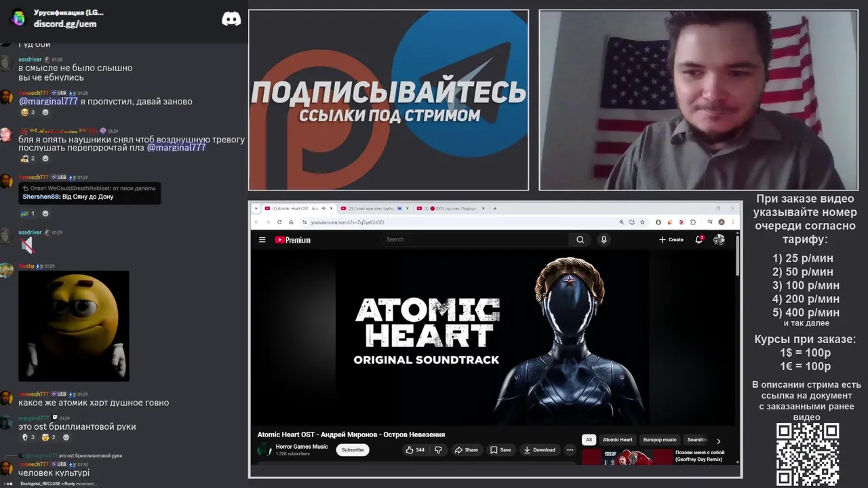Click message 'это ost бриллиантовой руки'
The image size is (868, 488).
[x=77, y=427]
